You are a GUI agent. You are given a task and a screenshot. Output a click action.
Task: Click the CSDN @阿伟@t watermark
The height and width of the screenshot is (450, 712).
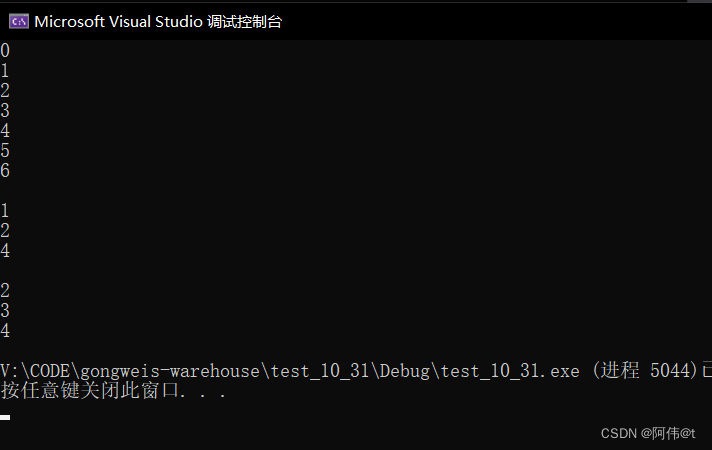(648, 434)
